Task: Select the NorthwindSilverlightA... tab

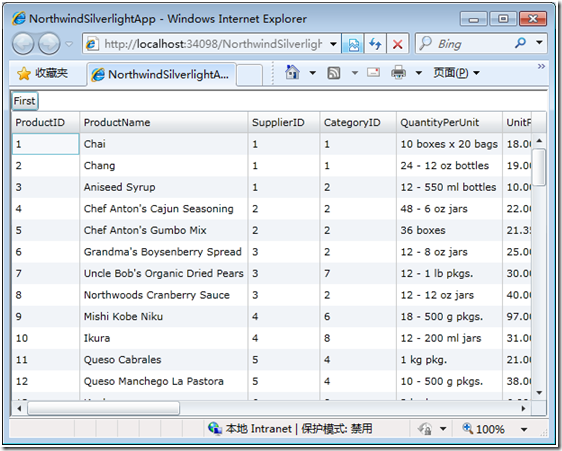Action: click(x=161, y=74)
